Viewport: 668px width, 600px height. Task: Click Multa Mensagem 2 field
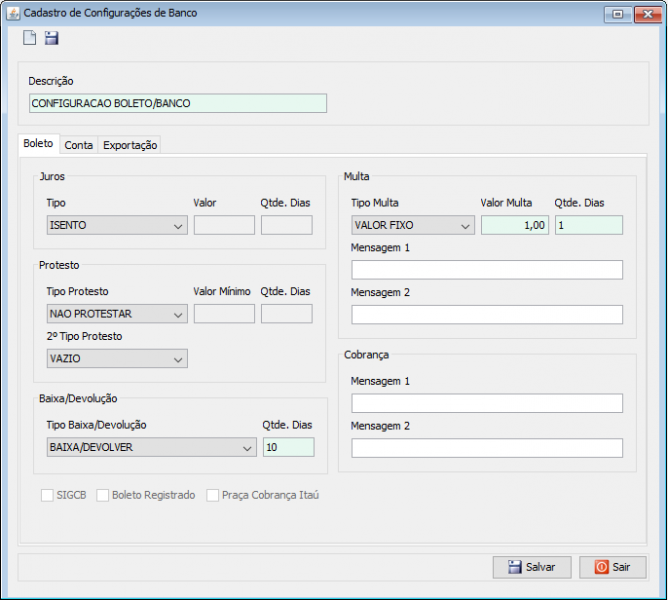(x=487, y=314)
